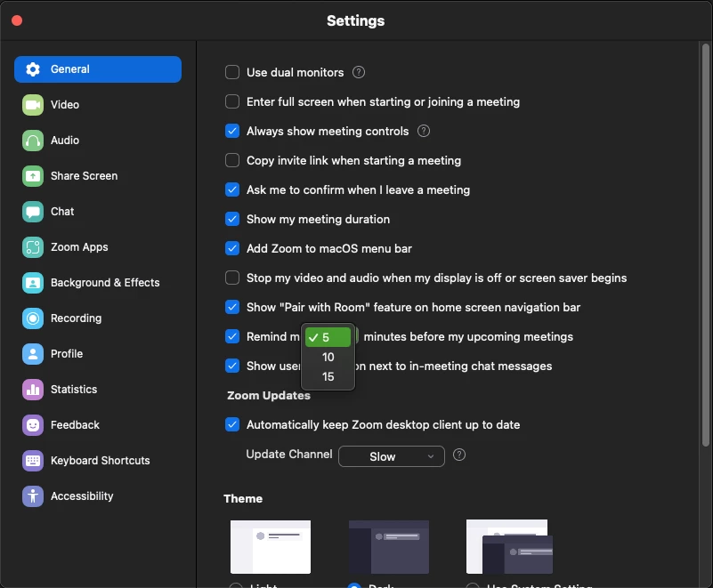Toggle Show my meeting duration
The height and width of the screenshot is (588, 713).
232,219
